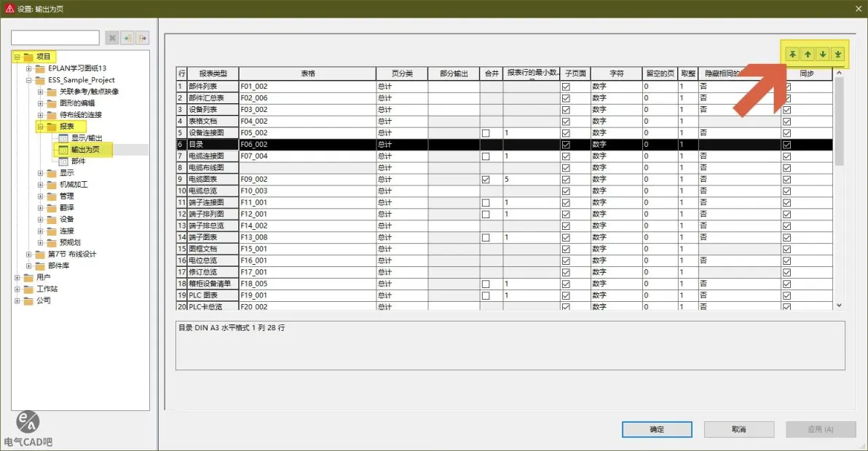The image size is (868, 451).
Task: Move selected report row down one position
Action: click(823, 54)
